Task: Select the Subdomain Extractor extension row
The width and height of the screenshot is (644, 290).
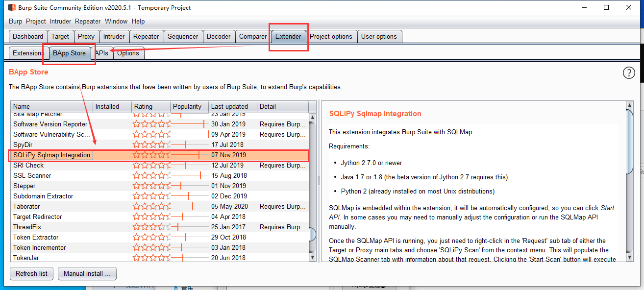Action: [43, 196]
